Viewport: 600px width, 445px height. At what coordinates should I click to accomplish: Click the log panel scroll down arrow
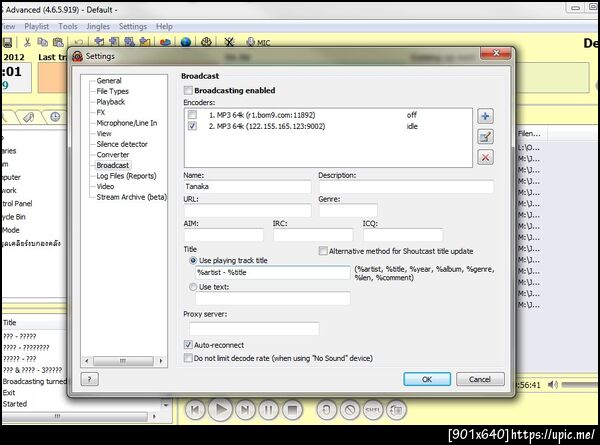click(x=166, y=404)
